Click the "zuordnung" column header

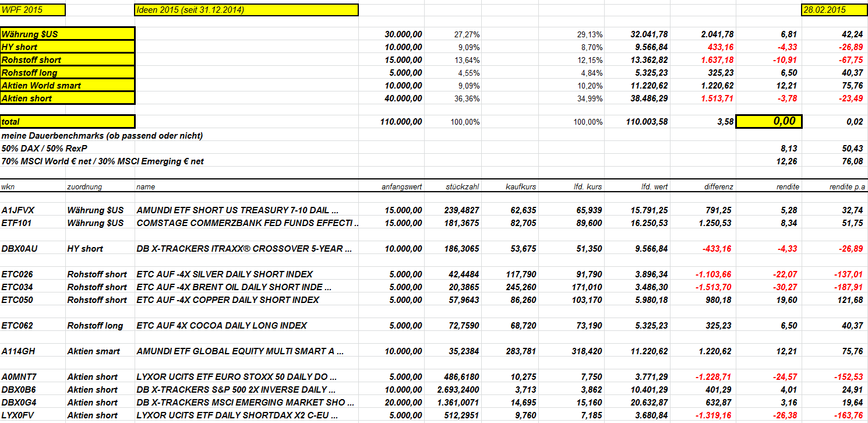[84, 187]
